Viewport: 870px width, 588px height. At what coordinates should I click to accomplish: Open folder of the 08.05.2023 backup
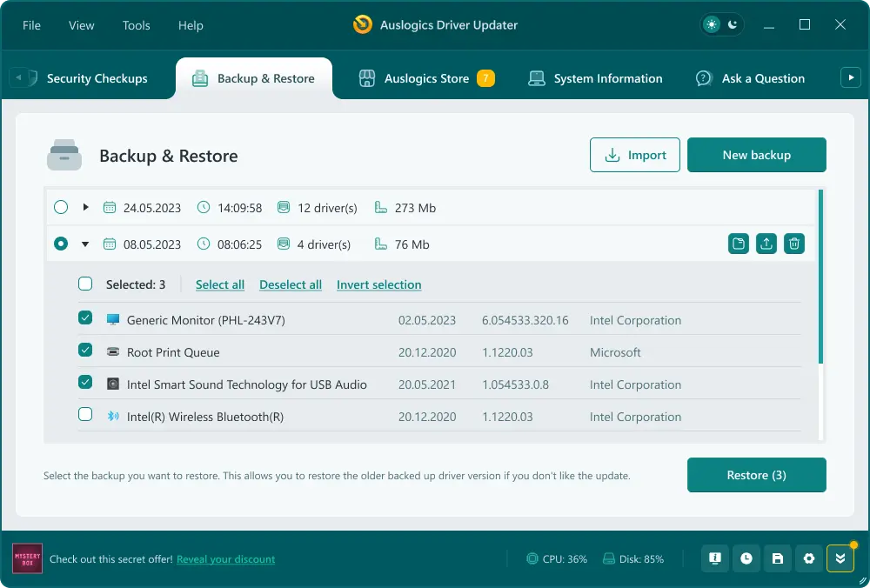(738, 244)
